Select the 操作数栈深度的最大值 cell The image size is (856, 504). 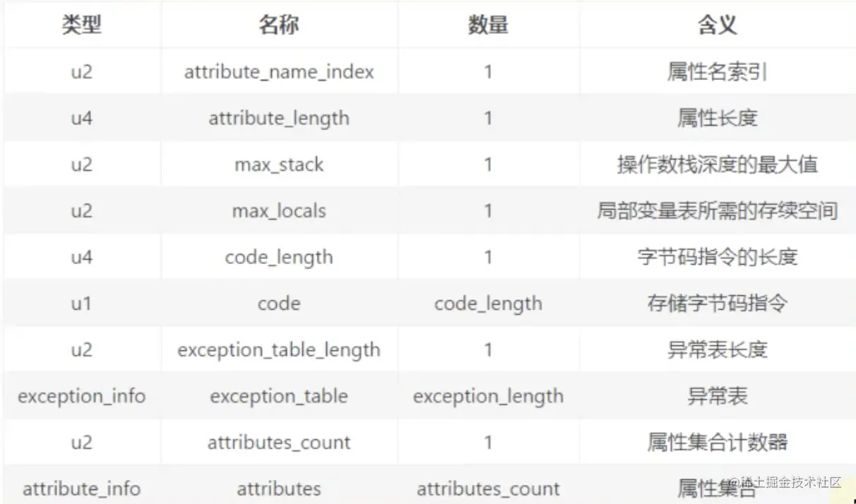point(718,165)
